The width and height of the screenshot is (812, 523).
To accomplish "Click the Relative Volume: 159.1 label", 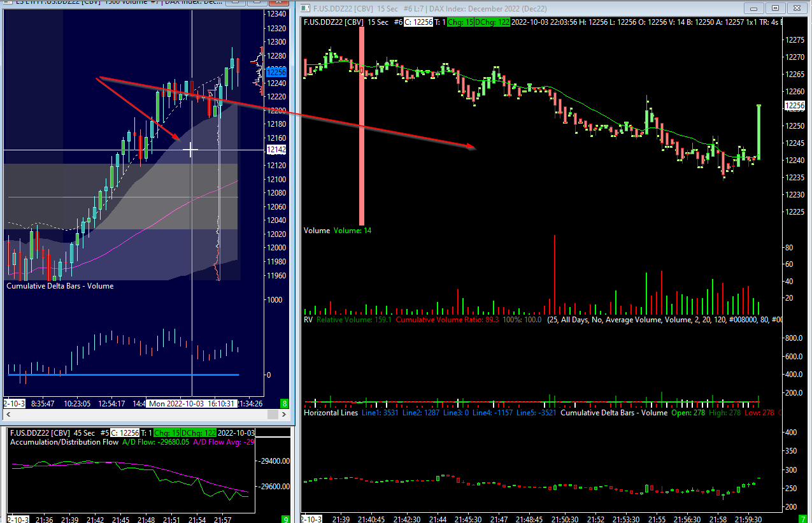I will [x=354, y=320].
